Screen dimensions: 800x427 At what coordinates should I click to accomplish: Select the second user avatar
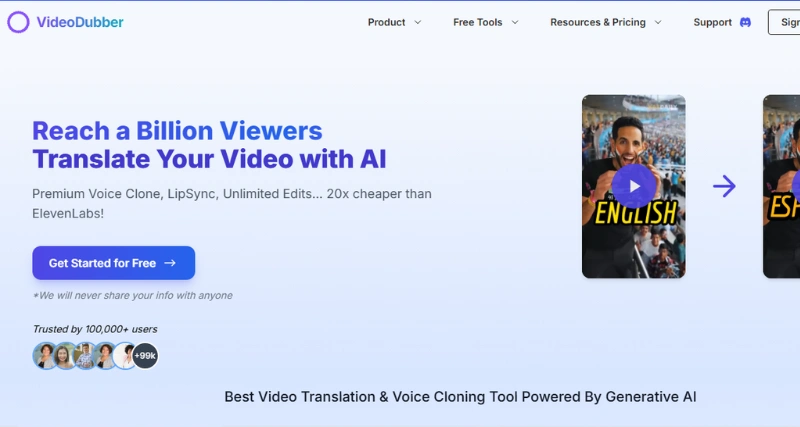click(x=65, y=356)
